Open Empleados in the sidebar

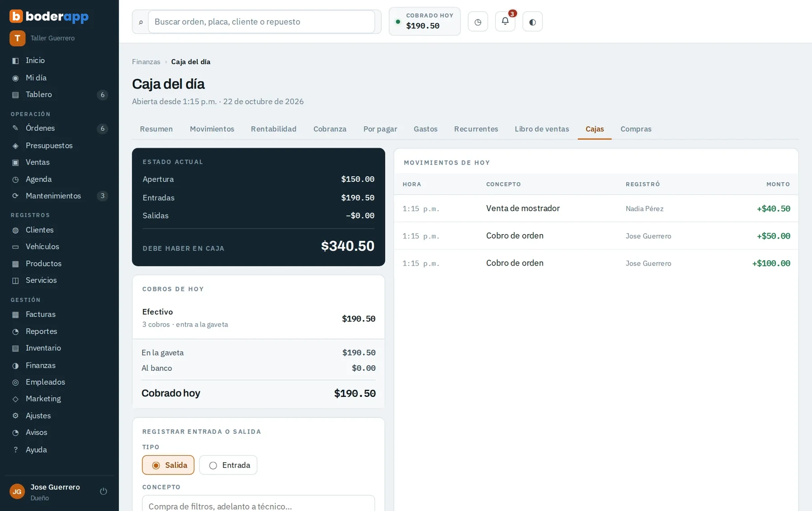pyautogui.click(x=60, y=382)
